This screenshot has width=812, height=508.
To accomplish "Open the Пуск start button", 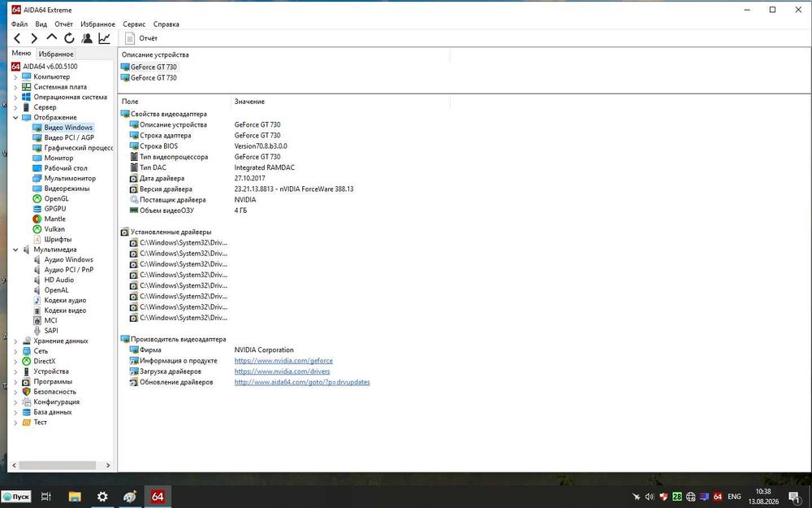I will click(16, 497).
